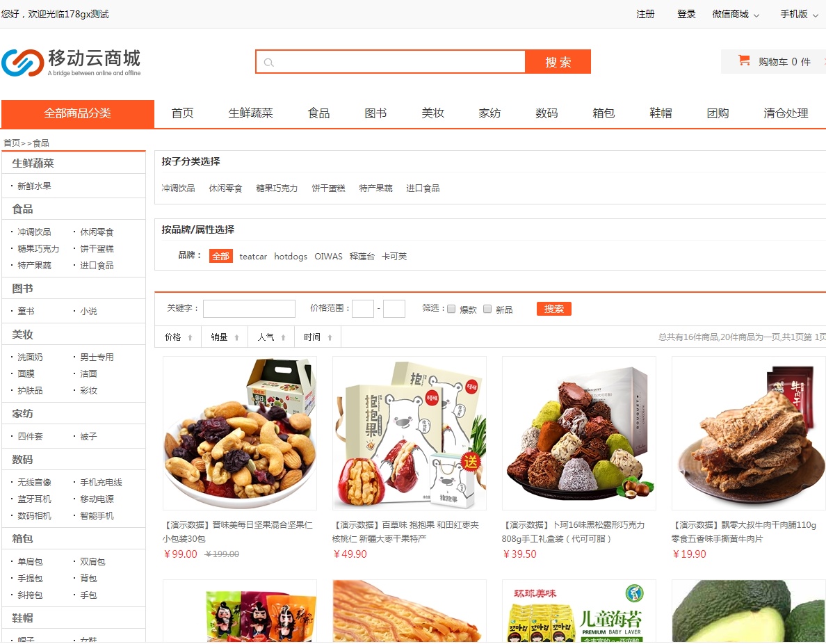
Task: Click the 注册 link
Action: 645,14
